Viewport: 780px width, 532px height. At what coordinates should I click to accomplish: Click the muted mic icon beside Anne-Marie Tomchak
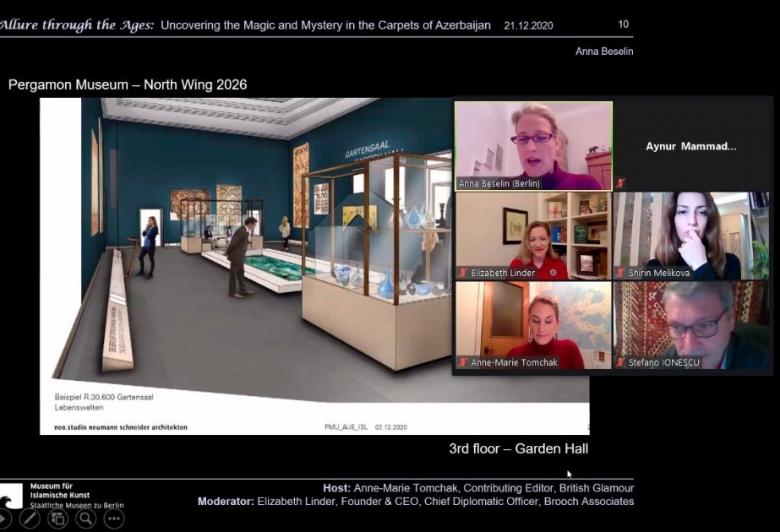point(463,362)
